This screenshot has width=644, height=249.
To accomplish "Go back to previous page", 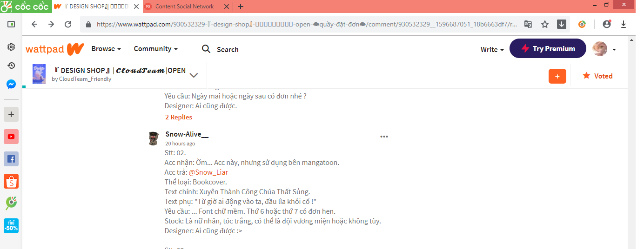I will [34, 24].
